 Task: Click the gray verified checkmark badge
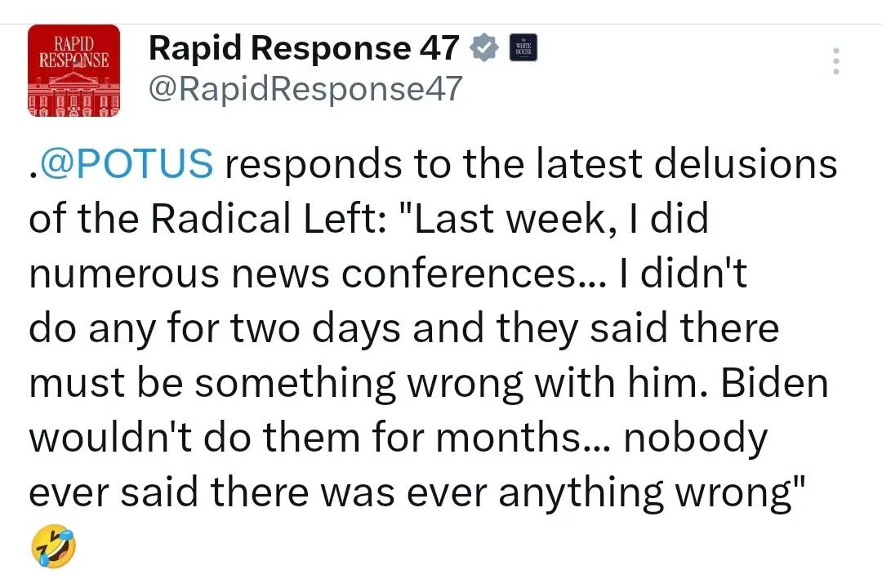click(x=483, y=47)
